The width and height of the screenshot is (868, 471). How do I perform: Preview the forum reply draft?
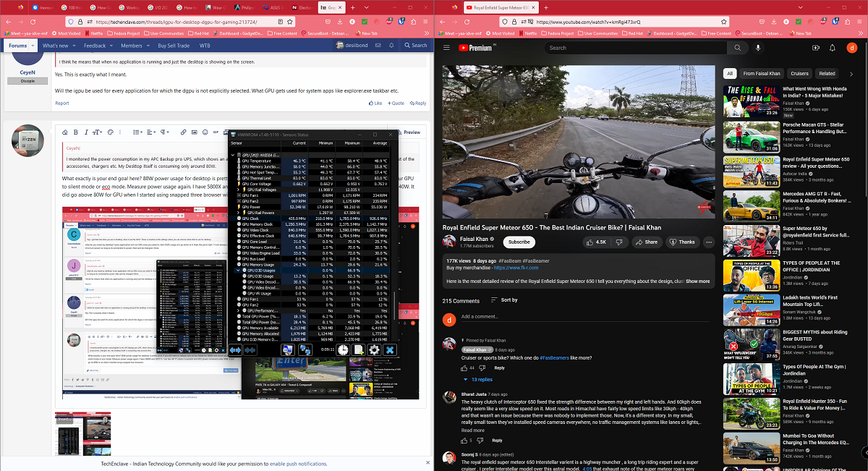tap(409, 132)
